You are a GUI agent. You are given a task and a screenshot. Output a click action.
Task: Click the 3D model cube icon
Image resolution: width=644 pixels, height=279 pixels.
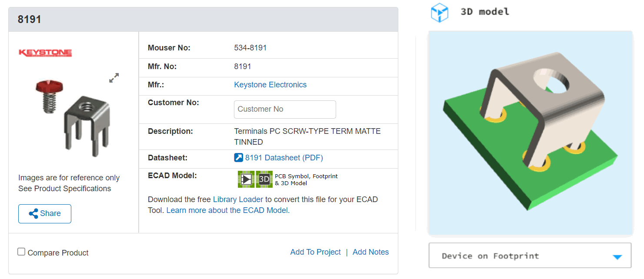click(x=439, y=12)
